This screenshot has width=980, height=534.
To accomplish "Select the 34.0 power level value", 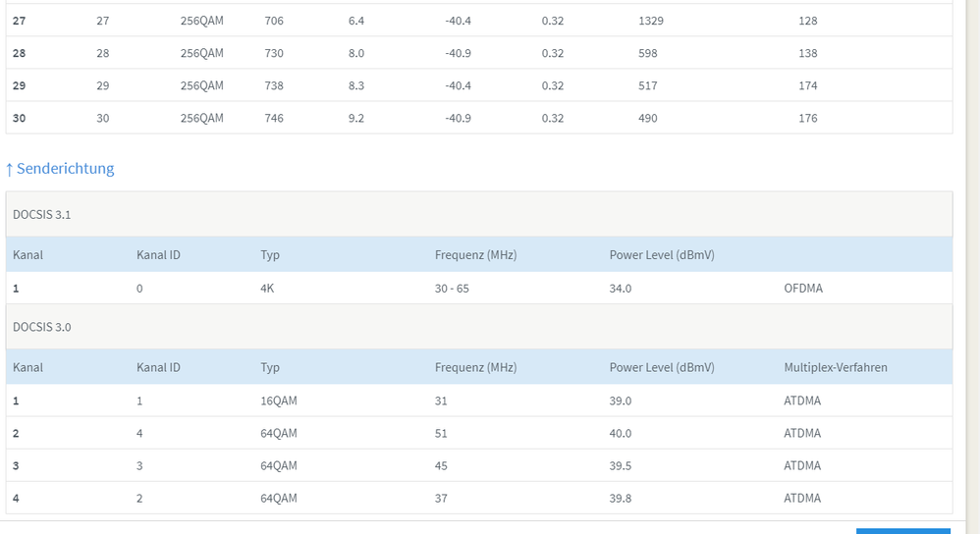I will 621,289.
